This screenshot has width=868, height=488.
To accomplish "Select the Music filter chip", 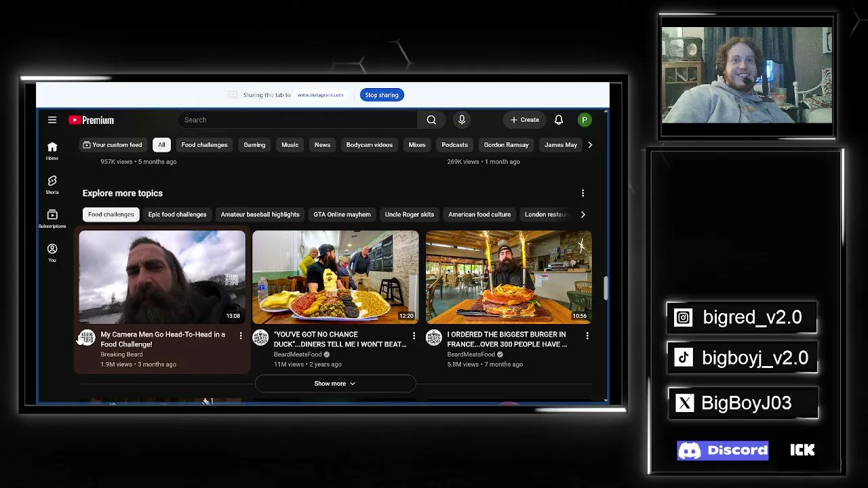I will click(290, 145).
